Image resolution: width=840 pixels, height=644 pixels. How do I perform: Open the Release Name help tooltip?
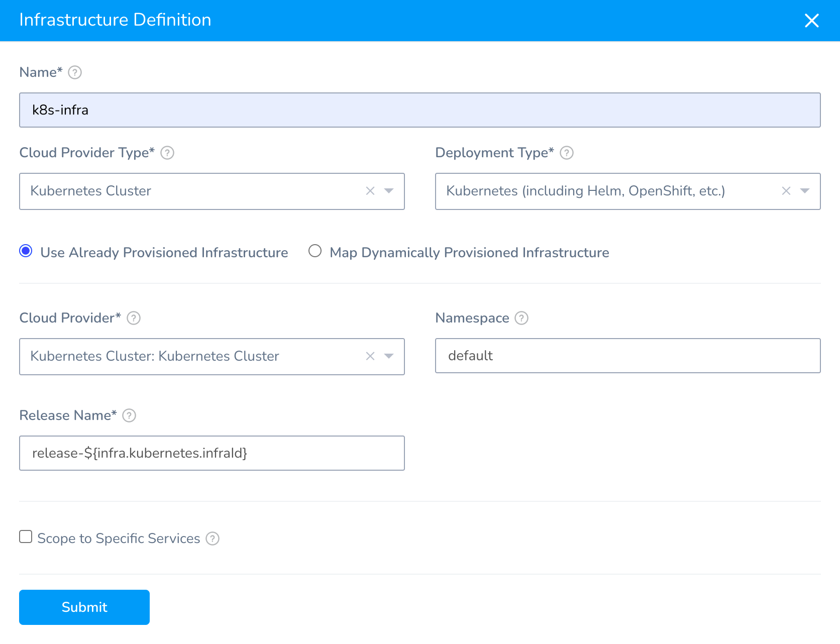pos(129,415)
